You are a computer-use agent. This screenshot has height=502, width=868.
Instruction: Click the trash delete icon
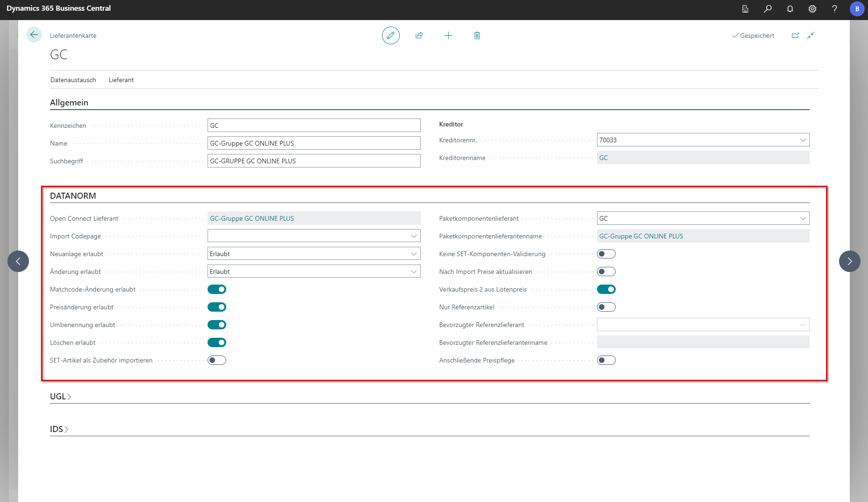click(x=477, y=35)
